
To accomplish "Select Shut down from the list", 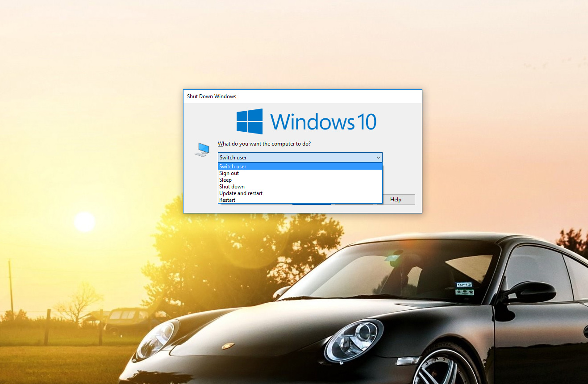I will (300, 187).
